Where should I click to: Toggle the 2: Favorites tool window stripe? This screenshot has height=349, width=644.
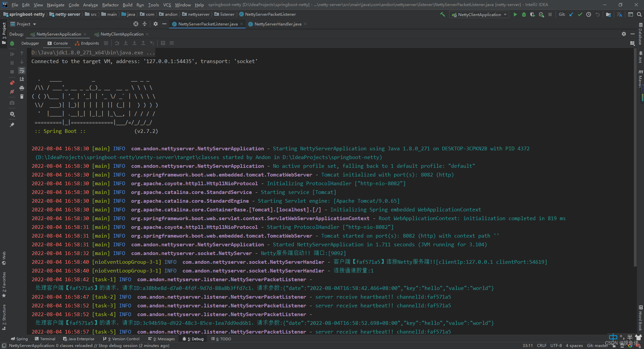click(x=4, y=285)
